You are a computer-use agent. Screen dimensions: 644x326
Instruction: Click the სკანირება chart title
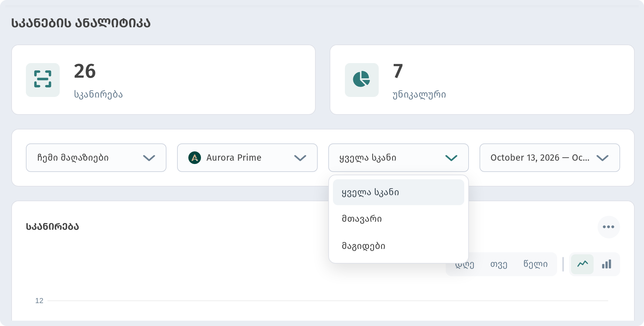click(x=52, y=227)
